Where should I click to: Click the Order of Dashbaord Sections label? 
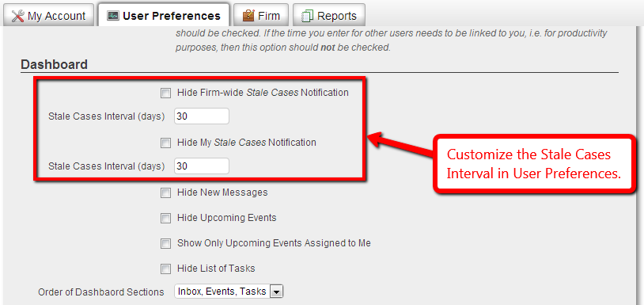[x=101, y=292]
